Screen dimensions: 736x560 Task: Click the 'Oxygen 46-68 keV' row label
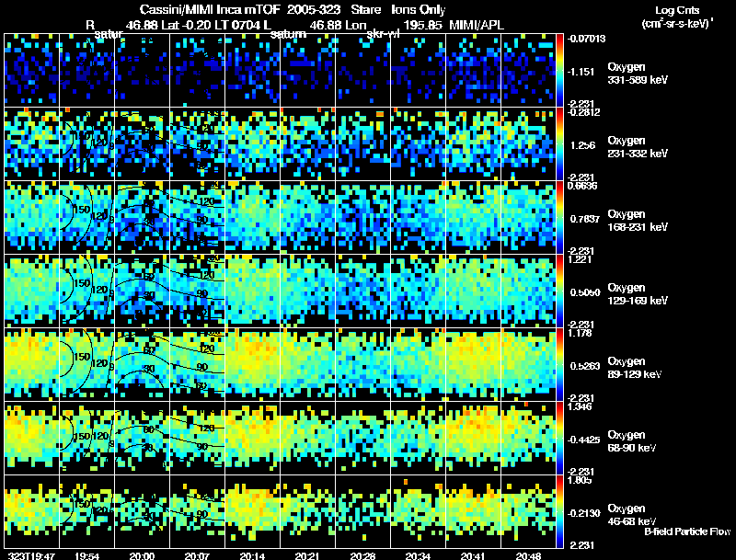(632, 515)
